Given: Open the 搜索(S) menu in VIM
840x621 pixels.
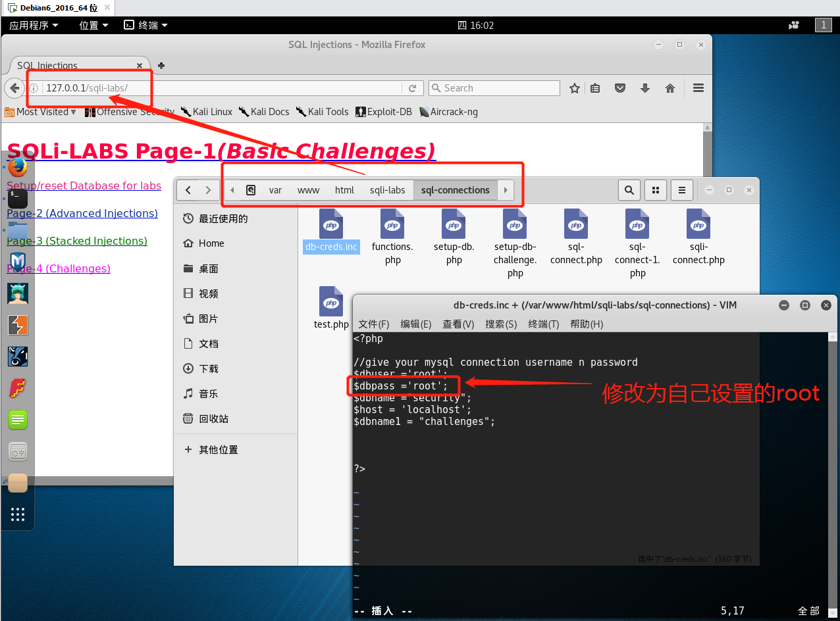Looking at the screenshot, I should (501, 324).
